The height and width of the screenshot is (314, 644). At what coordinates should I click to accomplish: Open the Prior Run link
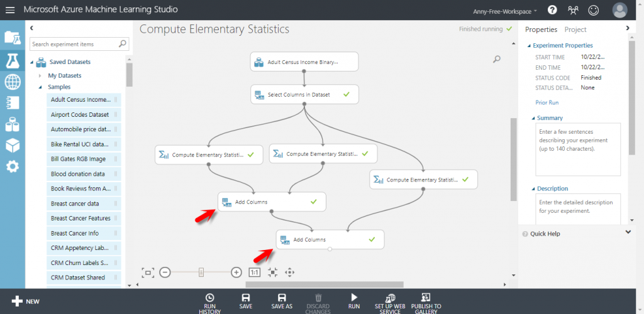point(547,102)
